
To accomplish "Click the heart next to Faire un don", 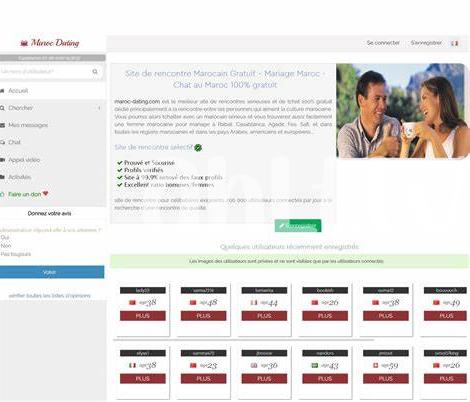I will pyautogui.click(x=46, y=194).
